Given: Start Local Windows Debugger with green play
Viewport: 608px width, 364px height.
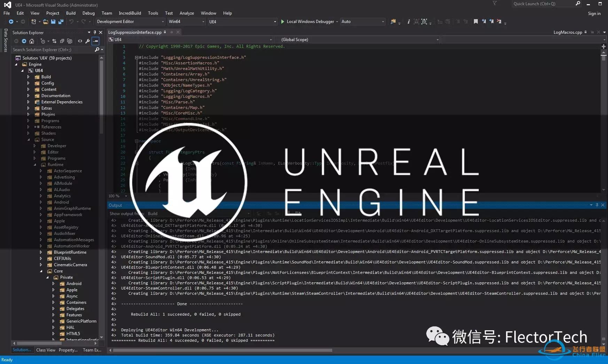Looking at the screenshot, I should pyautogui.click(x=308, y=22).
